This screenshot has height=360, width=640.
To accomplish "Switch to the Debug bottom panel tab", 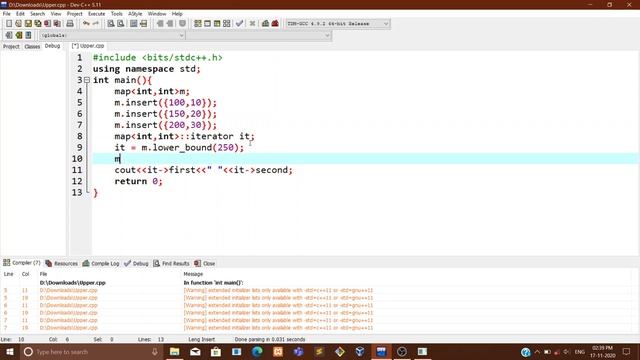I will point(136,264).
